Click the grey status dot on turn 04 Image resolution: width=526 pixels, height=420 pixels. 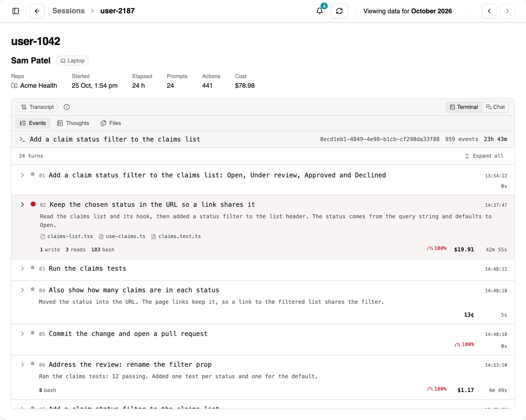(33, 289)
